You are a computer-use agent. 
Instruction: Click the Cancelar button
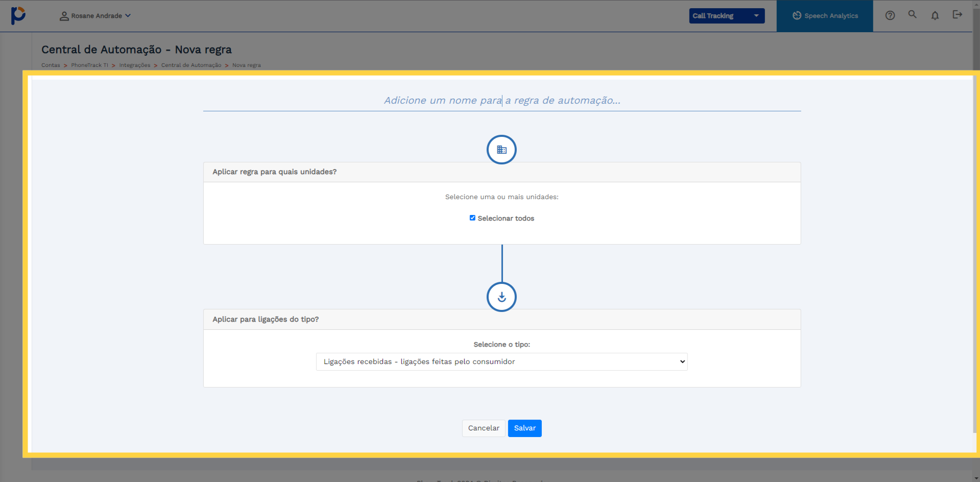(x=484, y=428)
